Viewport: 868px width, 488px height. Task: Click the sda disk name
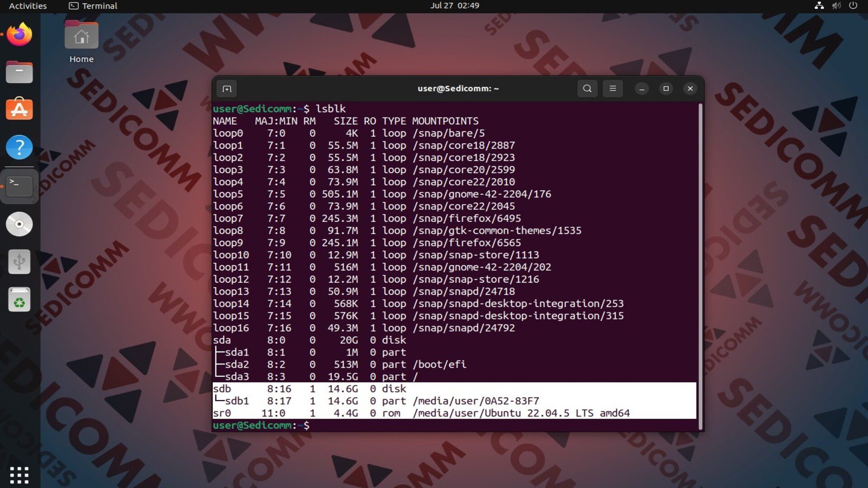(222, 340)
